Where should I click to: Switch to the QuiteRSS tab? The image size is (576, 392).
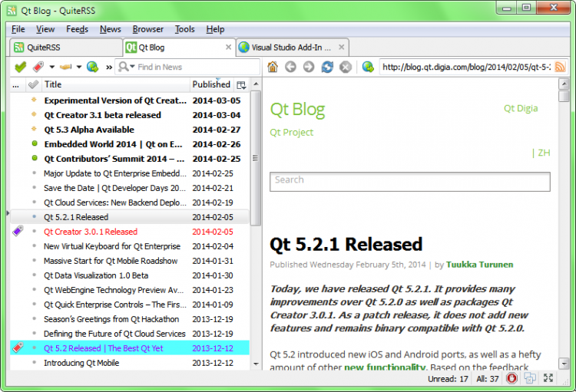[66, 48]
